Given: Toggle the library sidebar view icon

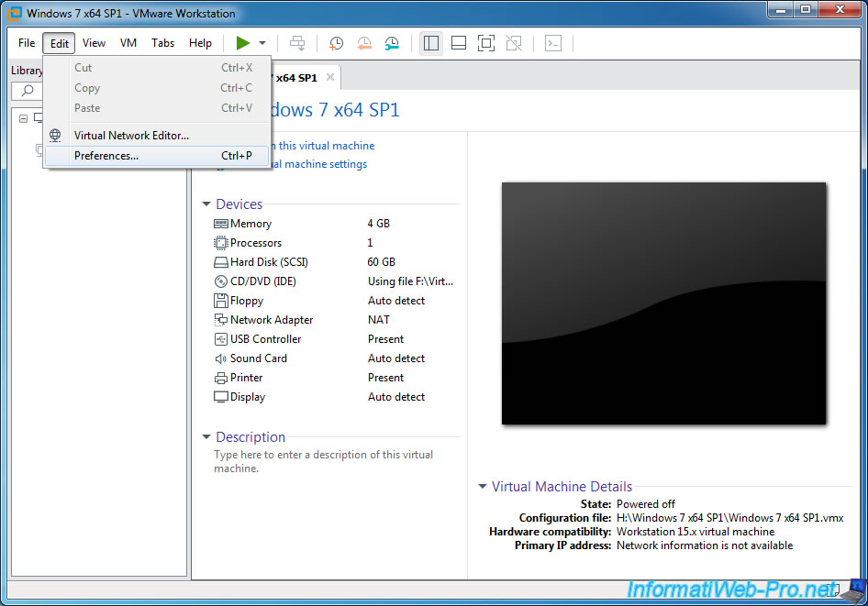Looking at the screenshot, I should point(431,43).
